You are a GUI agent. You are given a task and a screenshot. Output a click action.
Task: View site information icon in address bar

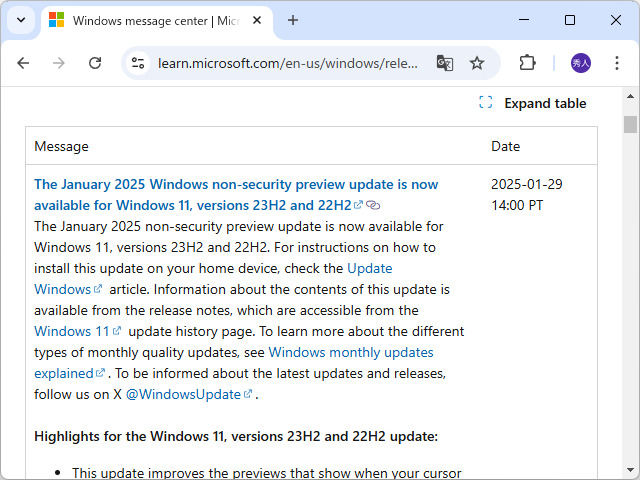pos(138,63)
